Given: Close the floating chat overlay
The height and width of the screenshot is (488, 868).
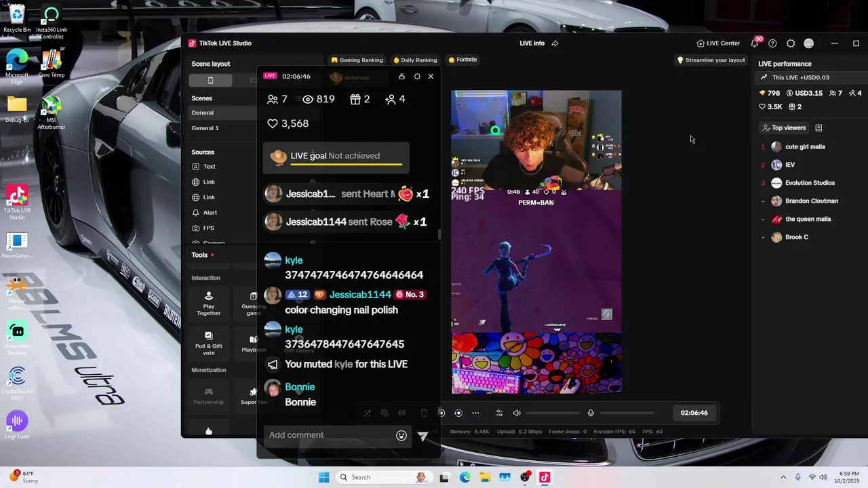Looking at the screenshot, I should point(431,77).
